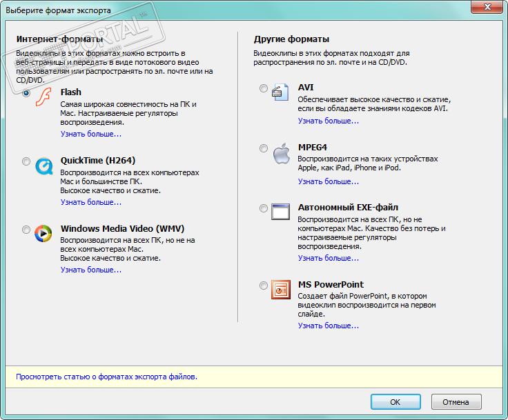
Task: Follow 'Узнать больше' link under WMV
Action: (x=91, y=270)
